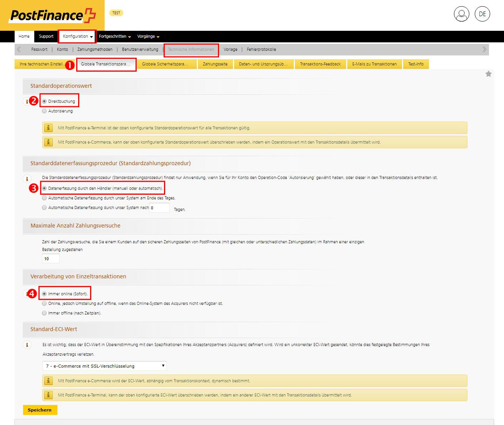Open info icon beside Standarddatenerfassungsprozedur description

(27, 179)
